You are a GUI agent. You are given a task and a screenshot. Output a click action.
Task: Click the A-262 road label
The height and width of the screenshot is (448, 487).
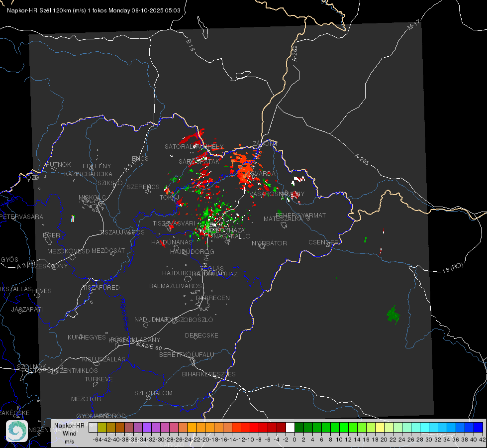[x=295, y=53]
